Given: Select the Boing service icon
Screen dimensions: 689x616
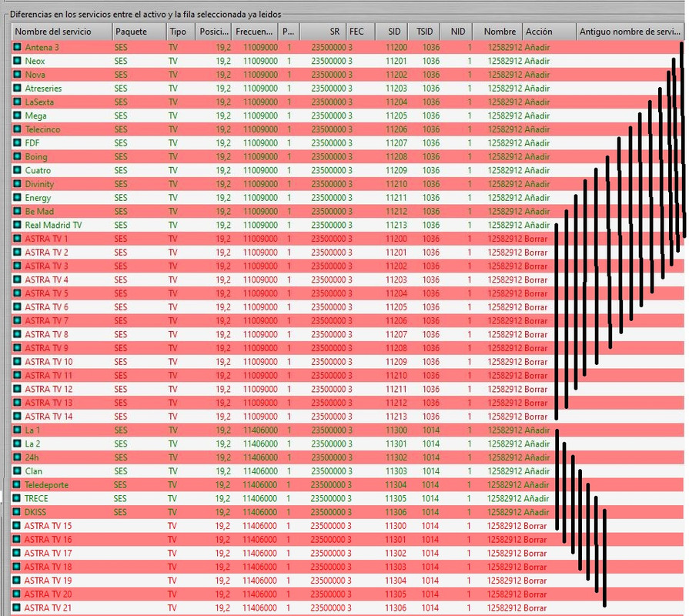Looking at the screenshot, I should pos(17,156).
